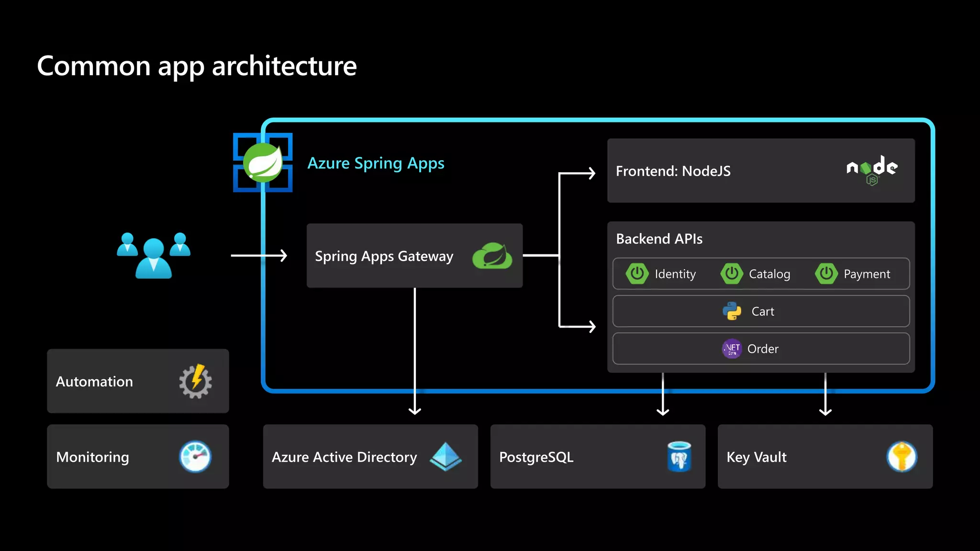Click the Monitoring gauge icon
Viewport: 980px width, 551px height.
[x=195, y=456]
